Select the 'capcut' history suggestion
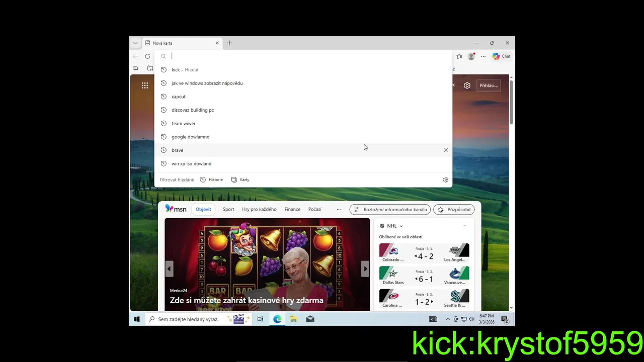Screen dimensions: 644x362 303,97
